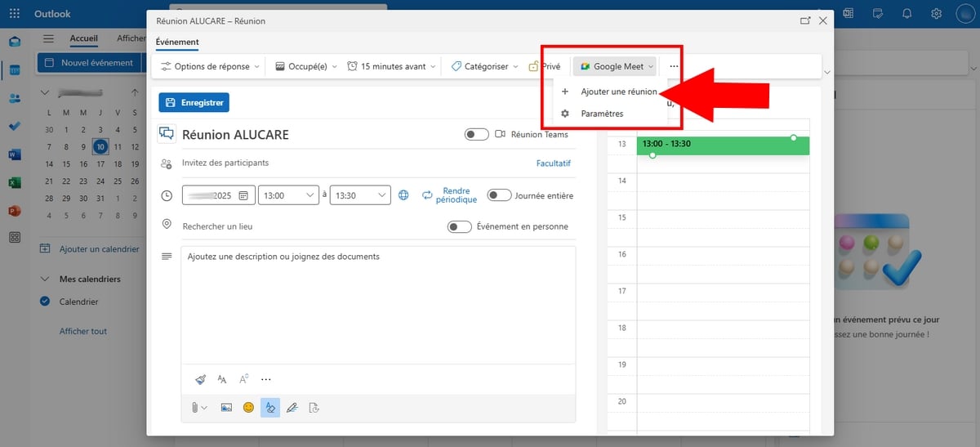Collapse mini calendar month chevron

(45, 93)
